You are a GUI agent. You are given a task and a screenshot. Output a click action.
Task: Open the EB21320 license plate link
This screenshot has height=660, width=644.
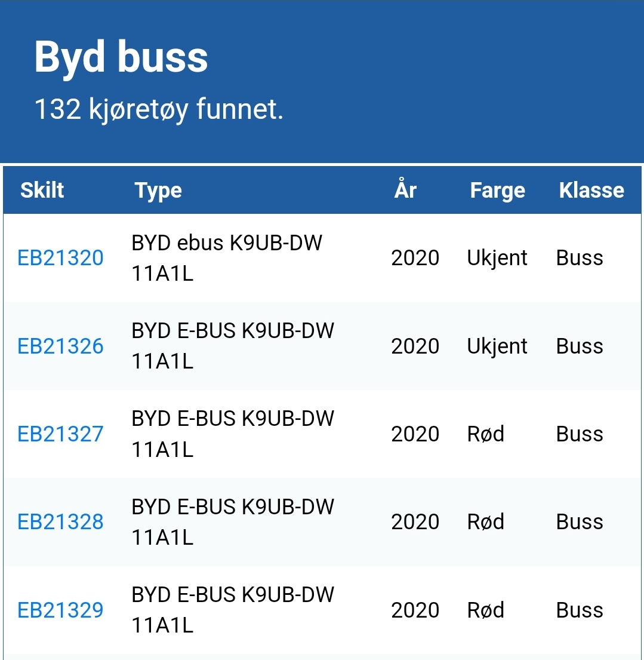coord(60,258)
